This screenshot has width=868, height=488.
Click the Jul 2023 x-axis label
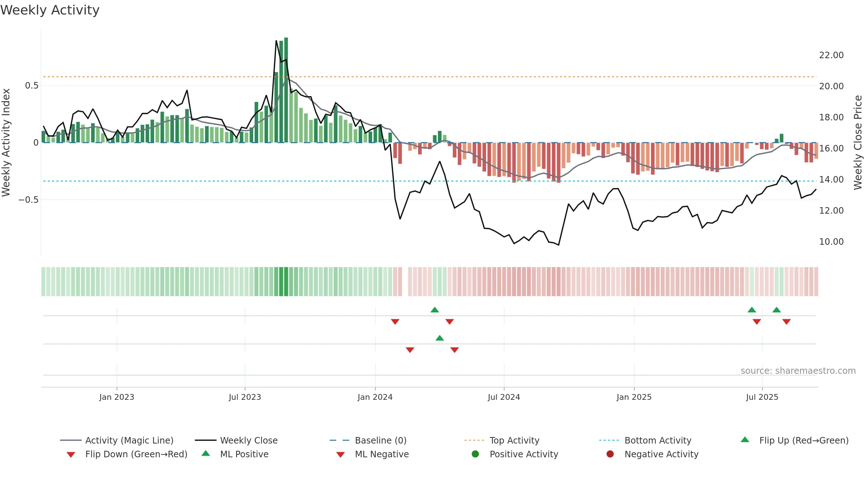click(245, 397)
